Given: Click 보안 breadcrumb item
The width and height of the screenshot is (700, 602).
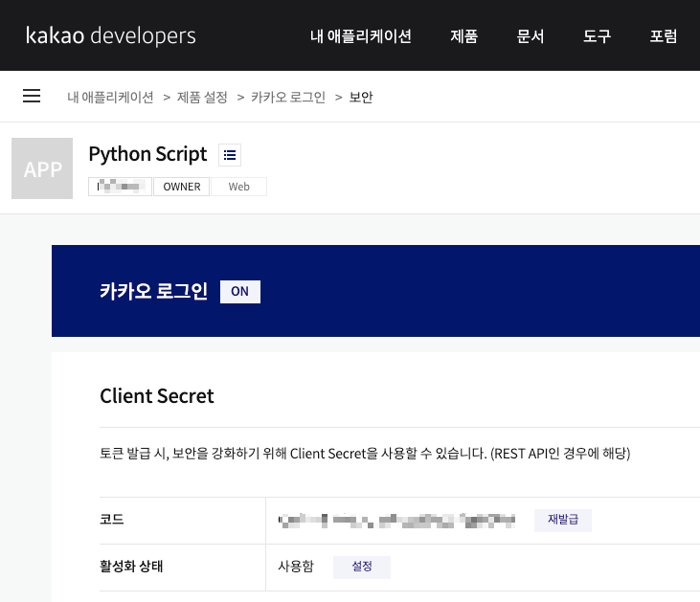Looking at the screenshot, I should [x=361, y=97].
